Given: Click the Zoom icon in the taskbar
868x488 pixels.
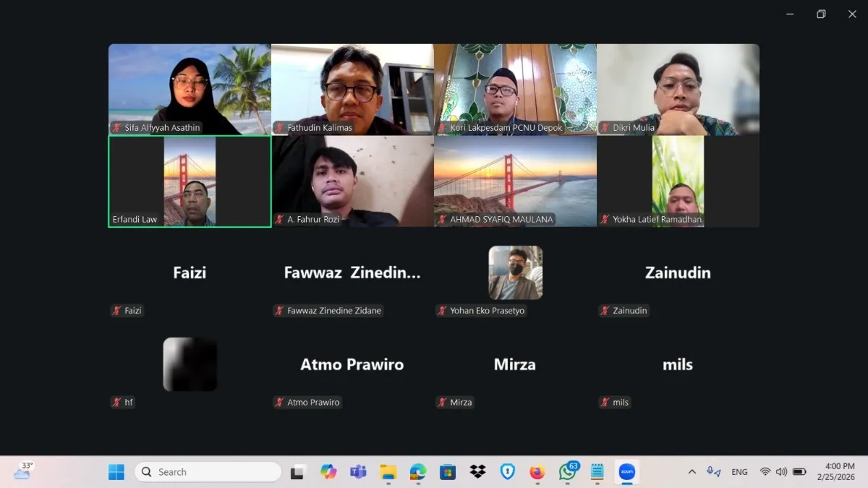Looking at the screenshot, I should click(x=627, y=472).
